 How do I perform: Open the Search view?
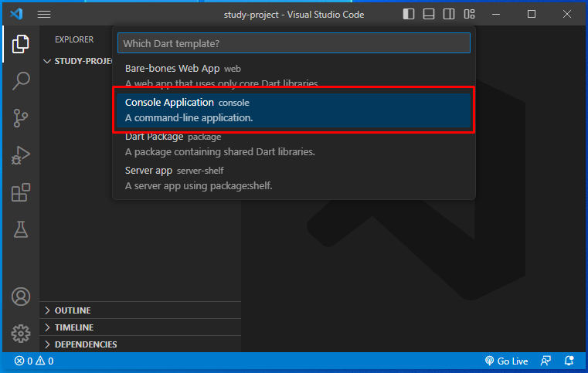point(21,81)
